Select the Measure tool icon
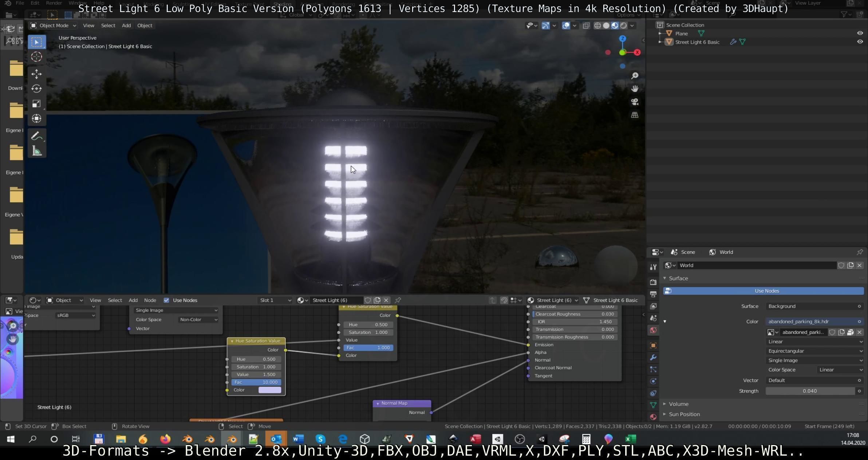Viewport: 868px width, 460px height. 36,151
